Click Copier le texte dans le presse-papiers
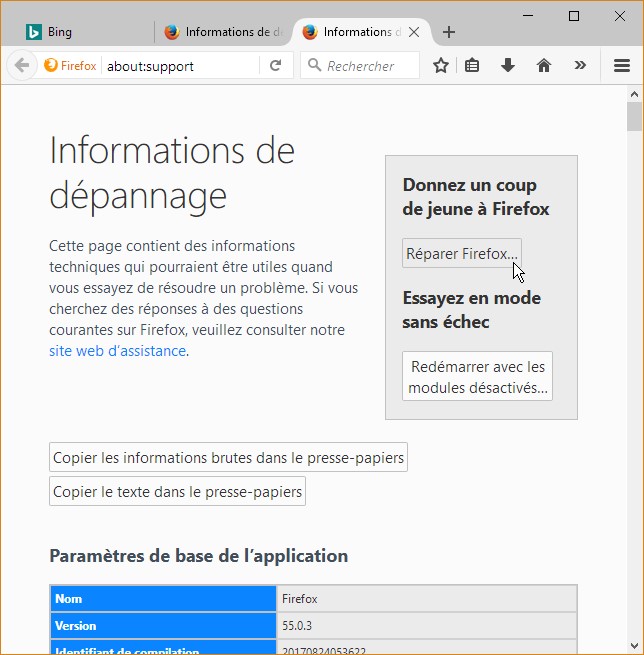The image size is (644, 655). [x=177, y=492]
